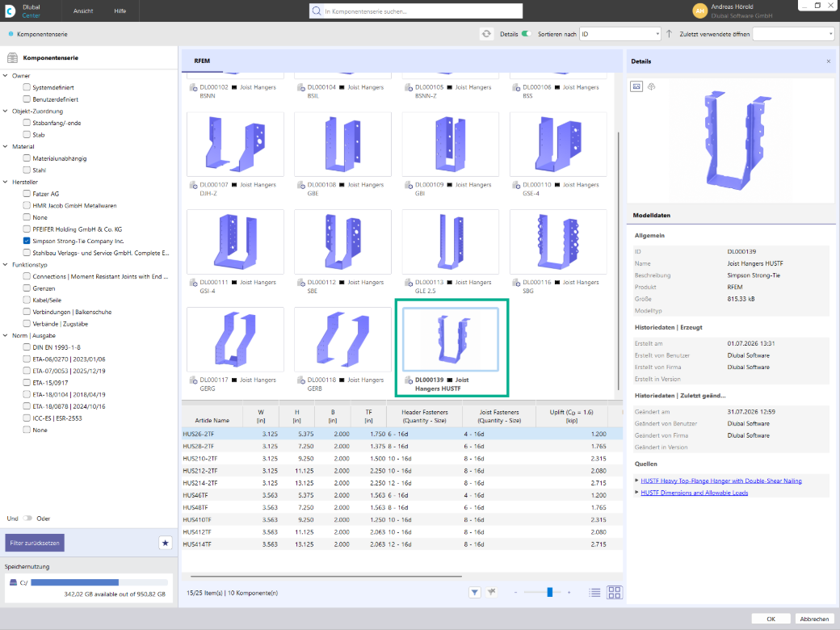Open HUSTF Dimensions and Allowable Loads link
The width and height of the screenshot is (840, 630).
pos(695,493)
